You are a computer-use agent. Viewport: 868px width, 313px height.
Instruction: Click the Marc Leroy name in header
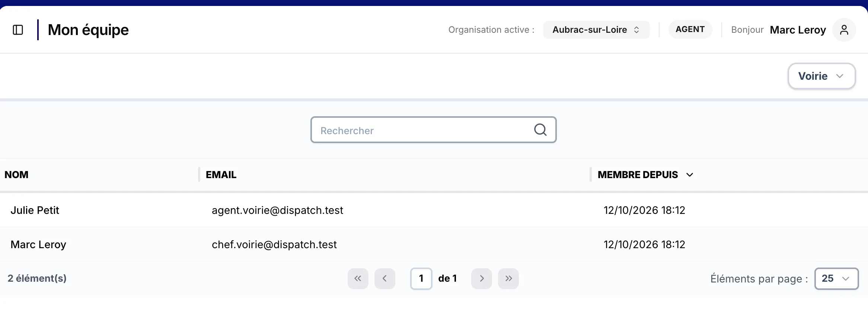click(798, 30)
